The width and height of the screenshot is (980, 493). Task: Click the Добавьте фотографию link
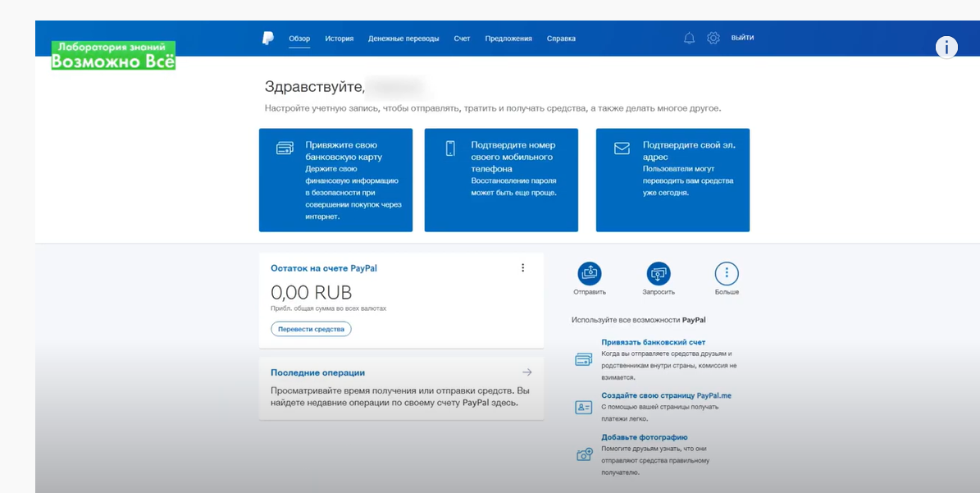(645, 437)
